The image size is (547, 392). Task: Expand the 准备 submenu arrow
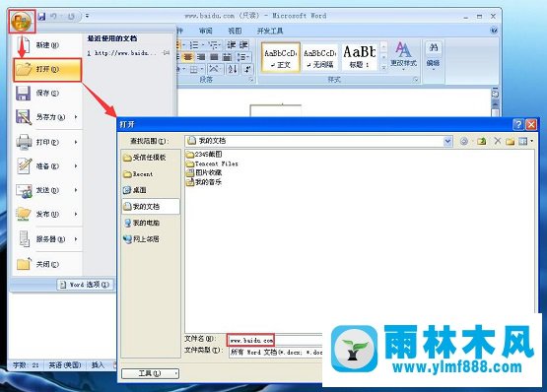tap(76, 166)
